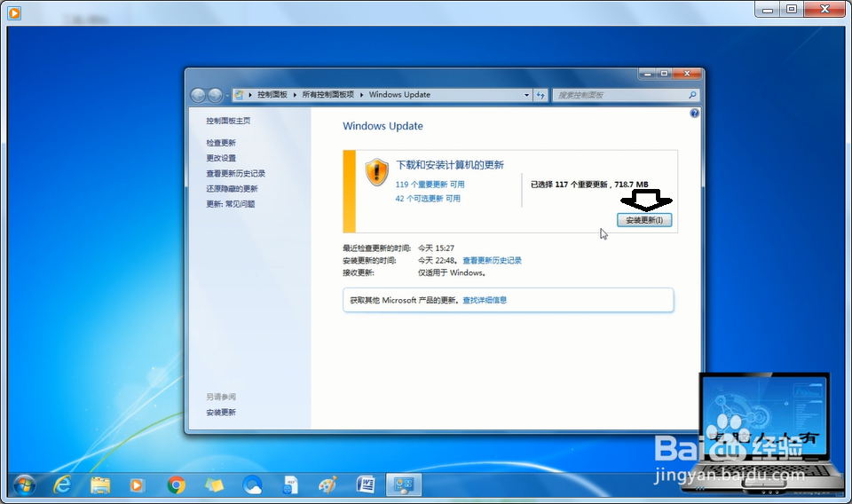Viewport: 852px width, 504px height.
Task: Click the search magnifier icon
Action: coord(692,95)
